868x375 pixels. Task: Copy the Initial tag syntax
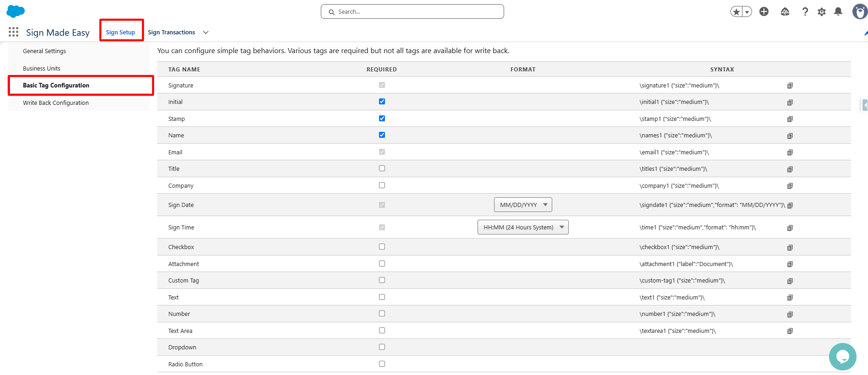coord(790,103)
